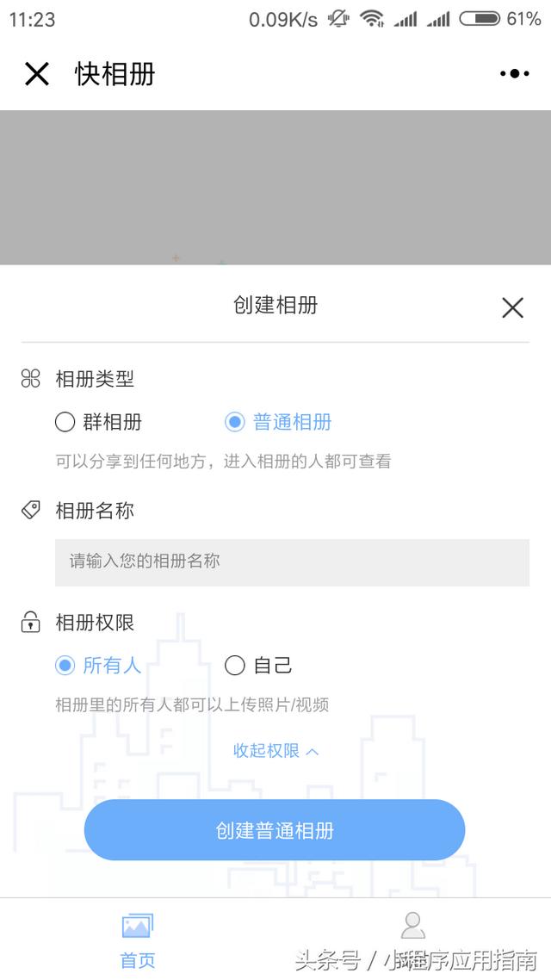Tap the 首页 picture icon
Screen dimensions: 551x980
pyautogui.click(x=138, y=926)
